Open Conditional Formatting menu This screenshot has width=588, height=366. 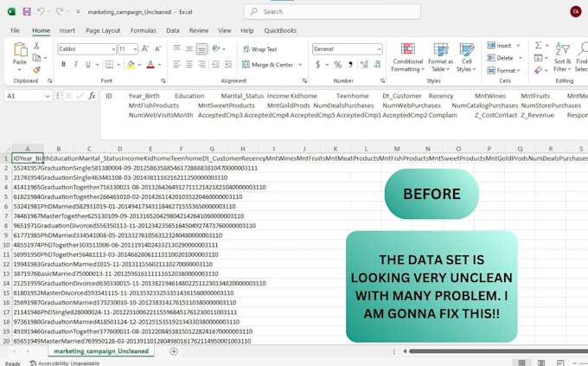(x=407, y=57)
